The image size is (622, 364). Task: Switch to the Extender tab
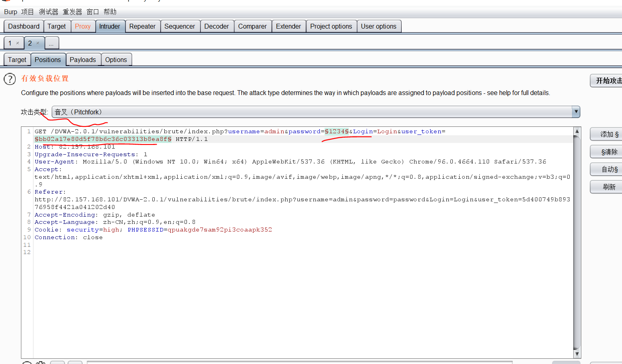pos(288,26)
